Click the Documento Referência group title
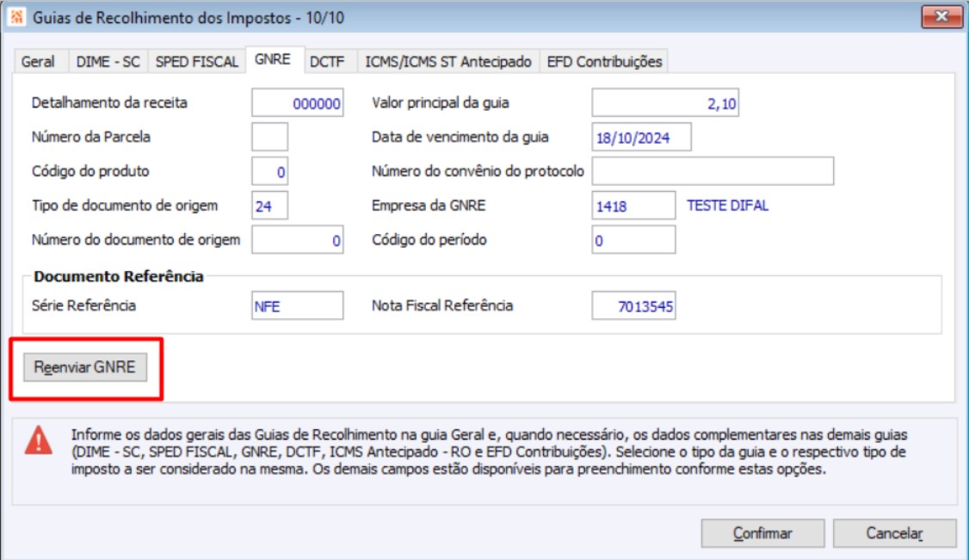The image size is (969, 560). 119,276
